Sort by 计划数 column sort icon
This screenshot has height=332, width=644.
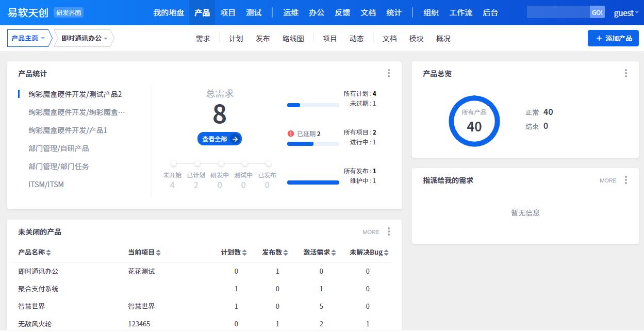tap(244, 253)
